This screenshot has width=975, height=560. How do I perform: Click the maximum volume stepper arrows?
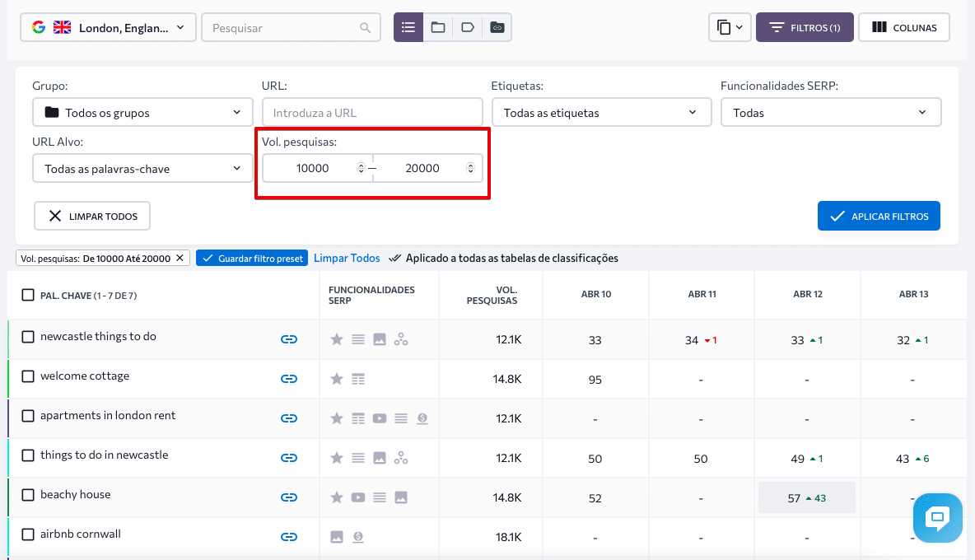pyautogui.click(x=471, y=169)
